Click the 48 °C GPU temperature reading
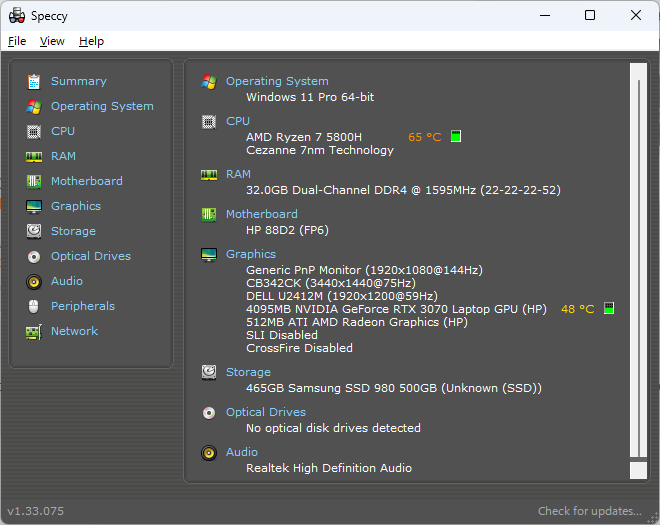The height and width of the screenshot is (525, 660). (578, 309)
